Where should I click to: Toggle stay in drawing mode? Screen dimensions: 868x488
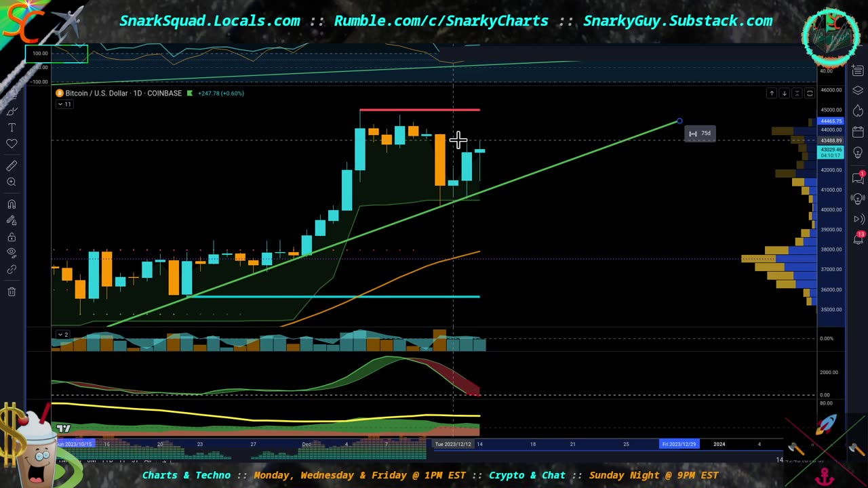point(12,220)
